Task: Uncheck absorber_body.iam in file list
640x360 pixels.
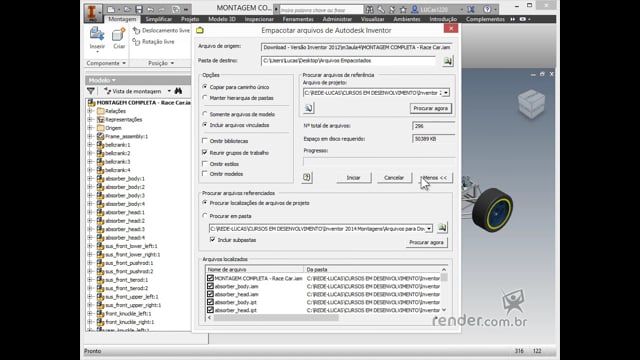Action: [210, 286]
